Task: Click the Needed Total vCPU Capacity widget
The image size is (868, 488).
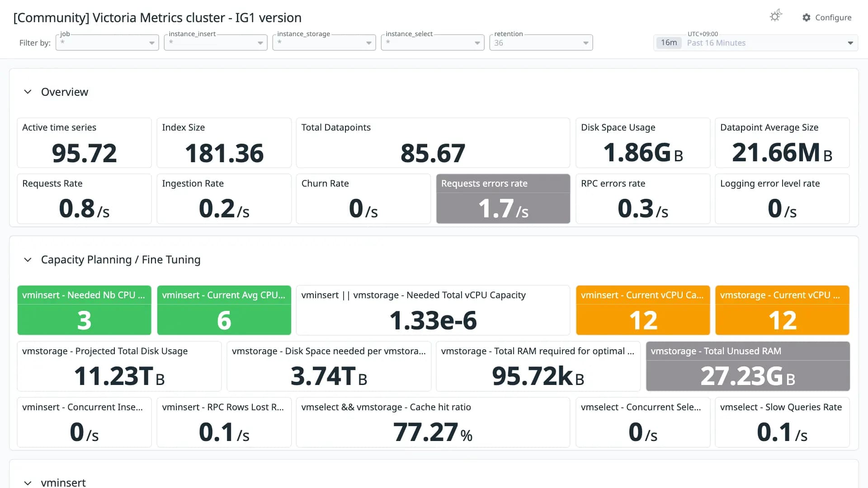Action: [433, 310]
